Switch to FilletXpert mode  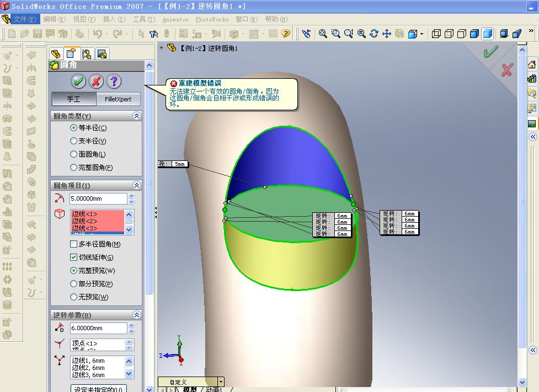pos(118,99)
